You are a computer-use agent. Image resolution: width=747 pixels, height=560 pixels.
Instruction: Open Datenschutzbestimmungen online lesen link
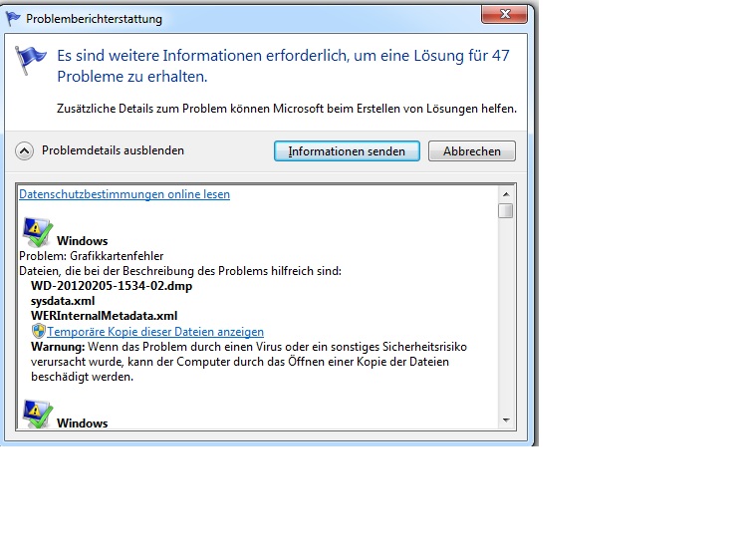(124, 194)
